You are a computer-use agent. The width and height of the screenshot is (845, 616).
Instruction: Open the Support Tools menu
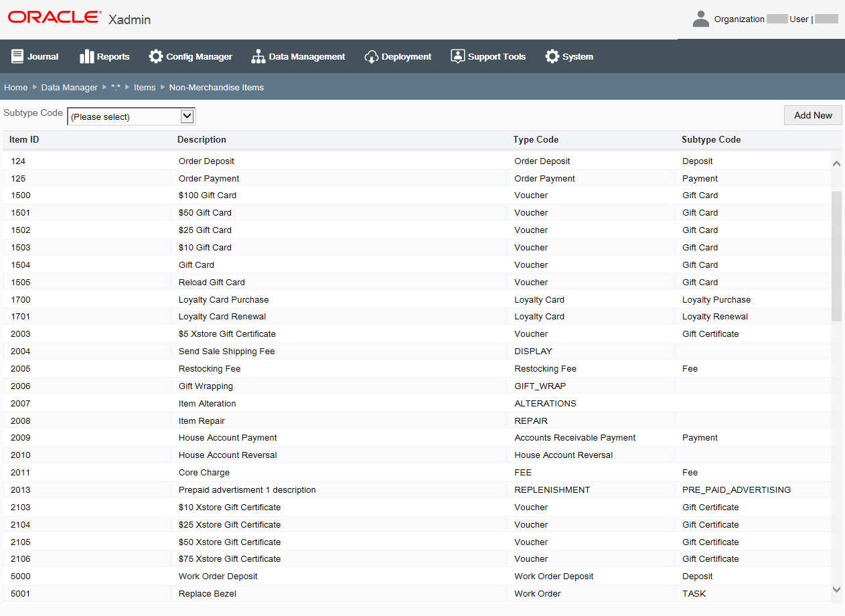tap(488, 56)
